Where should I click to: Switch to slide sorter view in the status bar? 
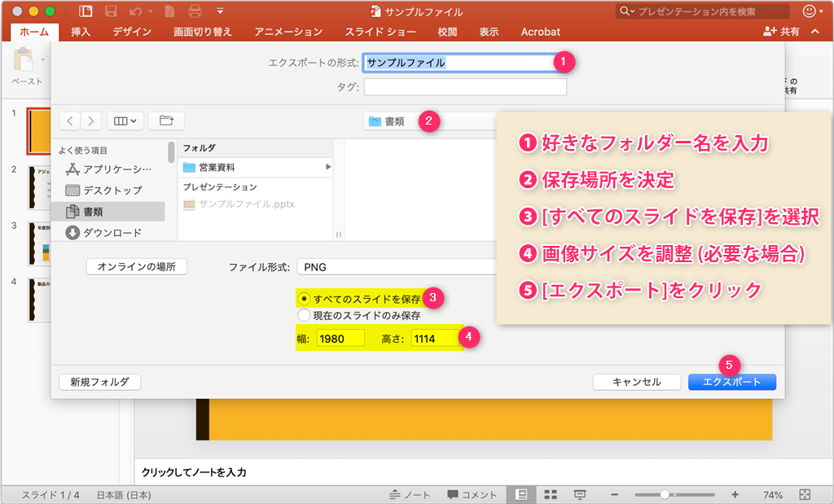pos(550,494)
